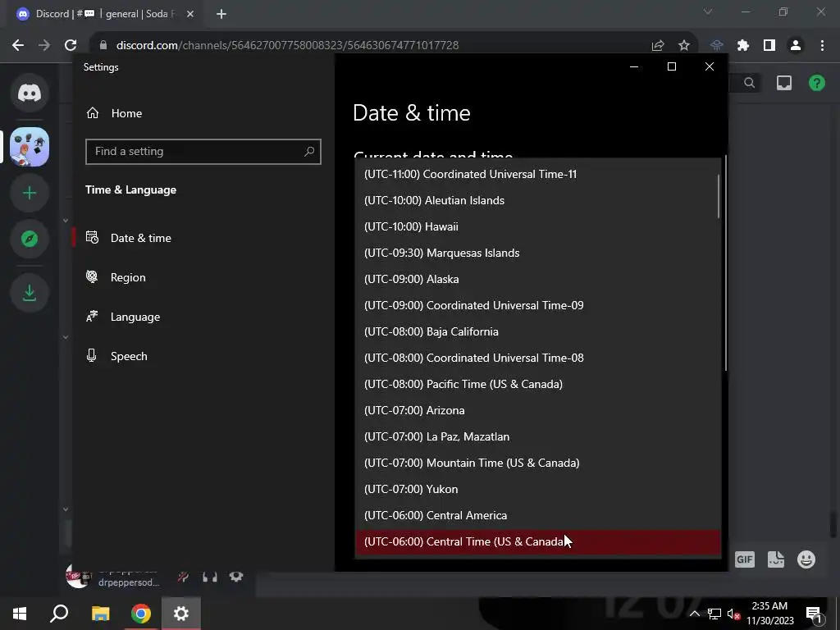Choose (UTC-11:00) Coordinated Universal Time-11

pos(538,174)
